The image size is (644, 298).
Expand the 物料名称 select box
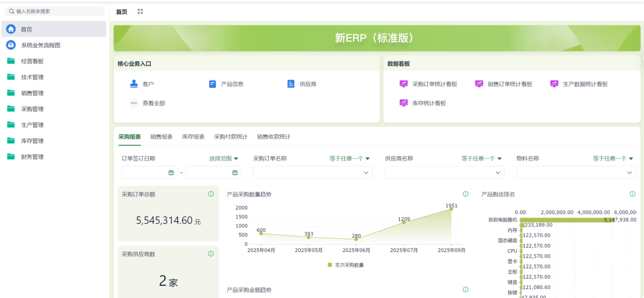(576, 172)
